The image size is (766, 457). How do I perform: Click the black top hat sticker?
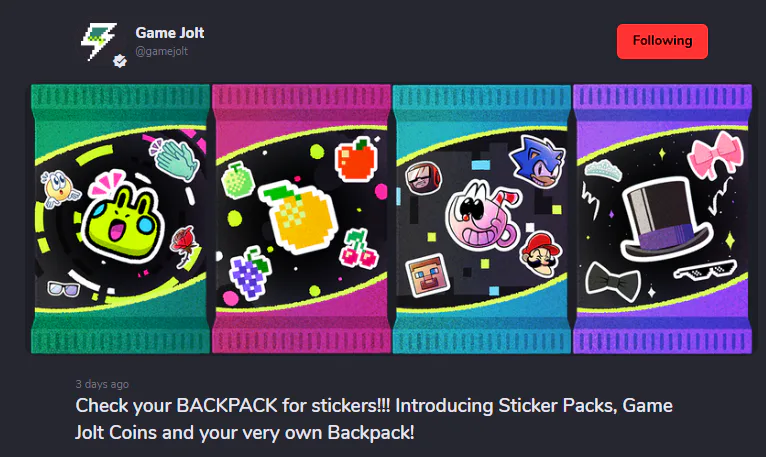(x=665, y=218)
